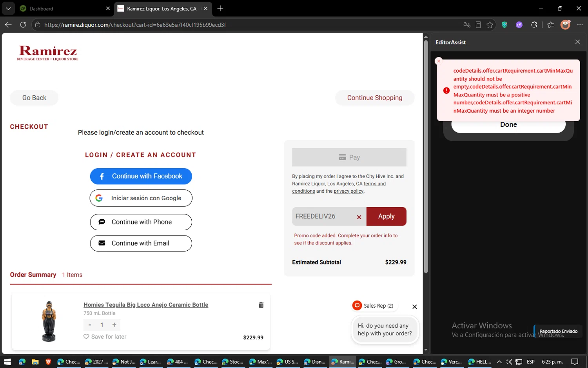Close the Dashboard tab

(108, 9)
